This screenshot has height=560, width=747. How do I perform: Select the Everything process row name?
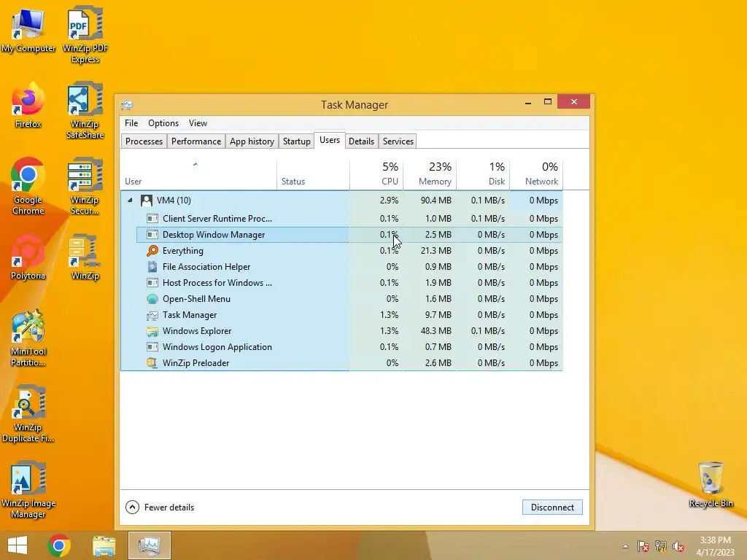coord(183,251)
